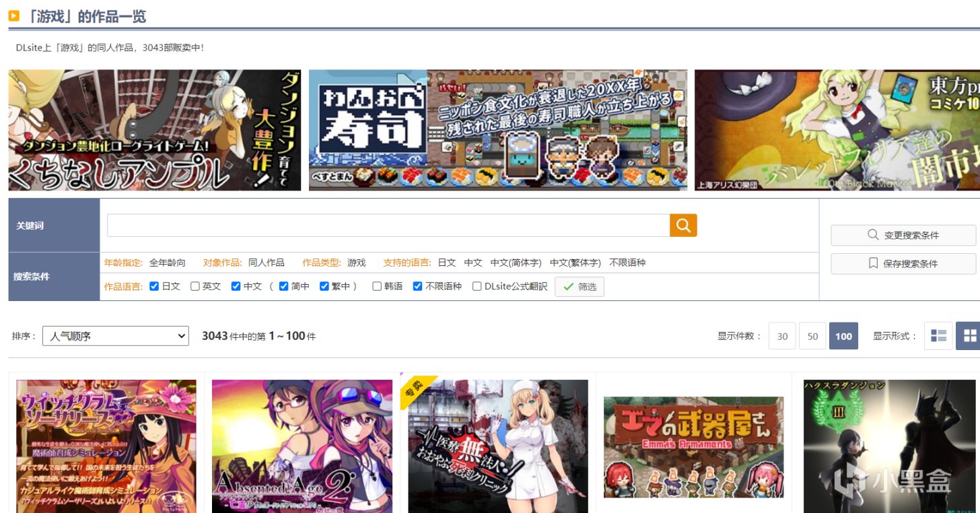Toggle the 不限语种 checkbox
980x513 pixels.
417,286
